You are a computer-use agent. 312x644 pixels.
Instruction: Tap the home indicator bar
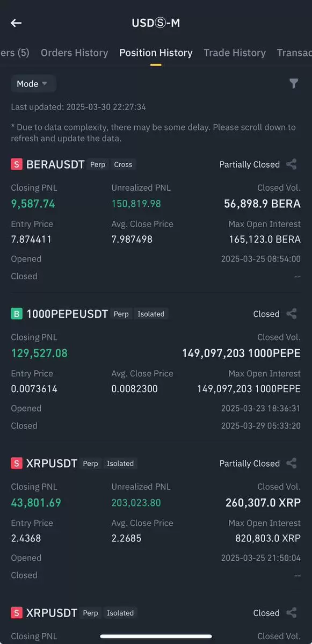point(156,636)
